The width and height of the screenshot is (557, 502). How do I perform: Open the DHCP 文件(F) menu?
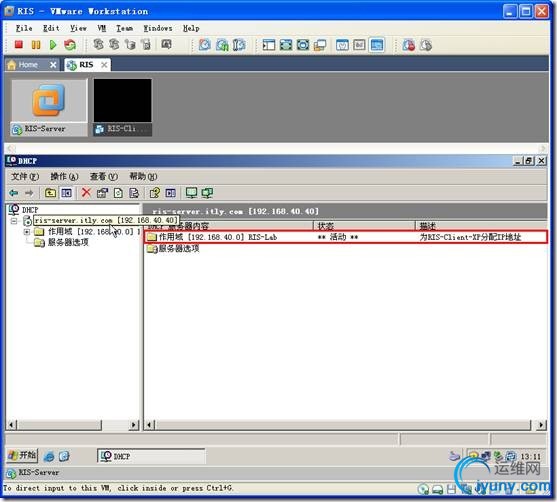pyautogui.click(x=25, y=177)
